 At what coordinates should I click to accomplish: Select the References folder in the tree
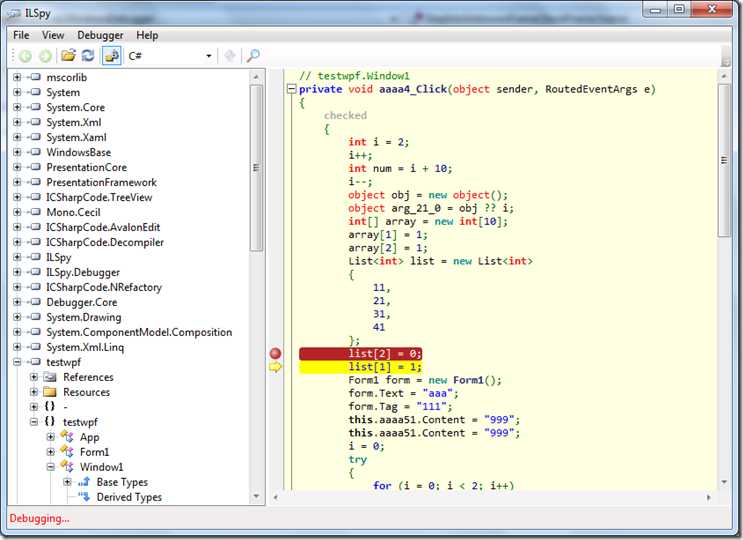(x=87, y=377)
